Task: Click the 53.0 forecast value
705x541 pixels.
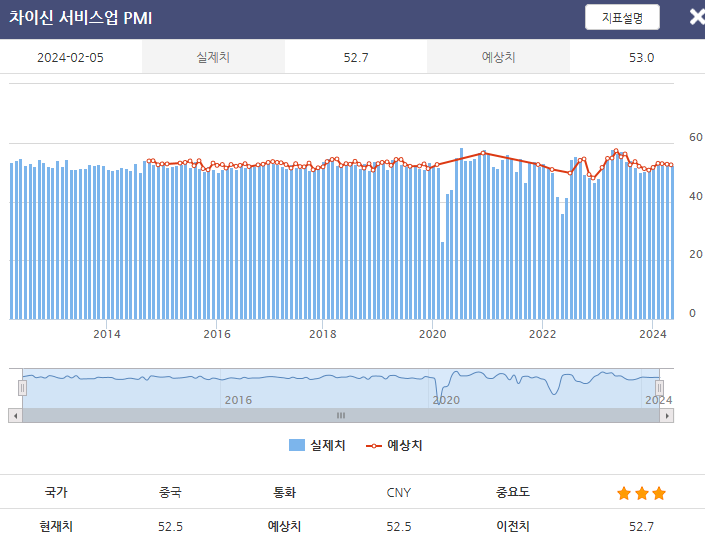Action: click(x=641, y=57)
